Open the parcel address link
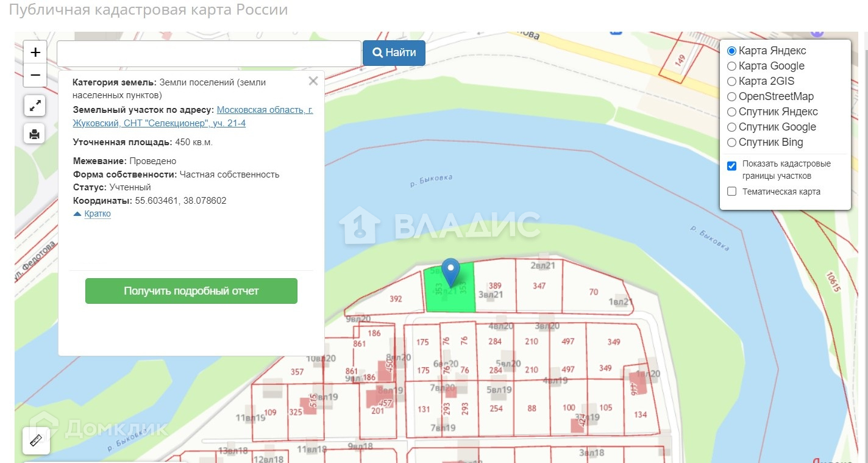Screen dimensions: 868x463 193,117
